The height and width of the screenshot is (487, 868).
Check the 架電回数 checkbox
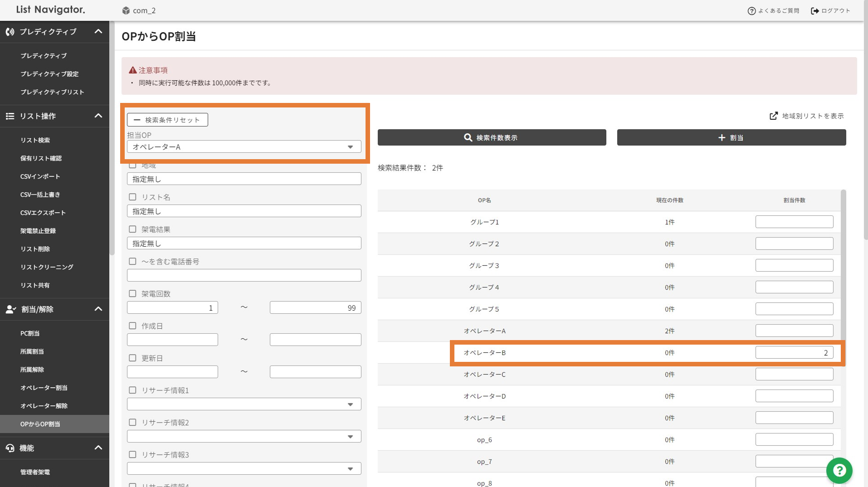pyautogui.click(x=132, y=293)
